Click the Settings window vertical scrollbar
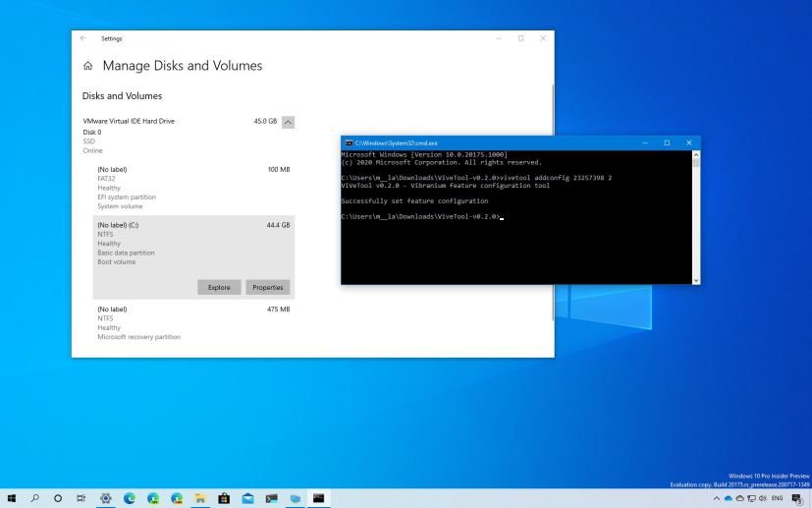 pos(552,202)
